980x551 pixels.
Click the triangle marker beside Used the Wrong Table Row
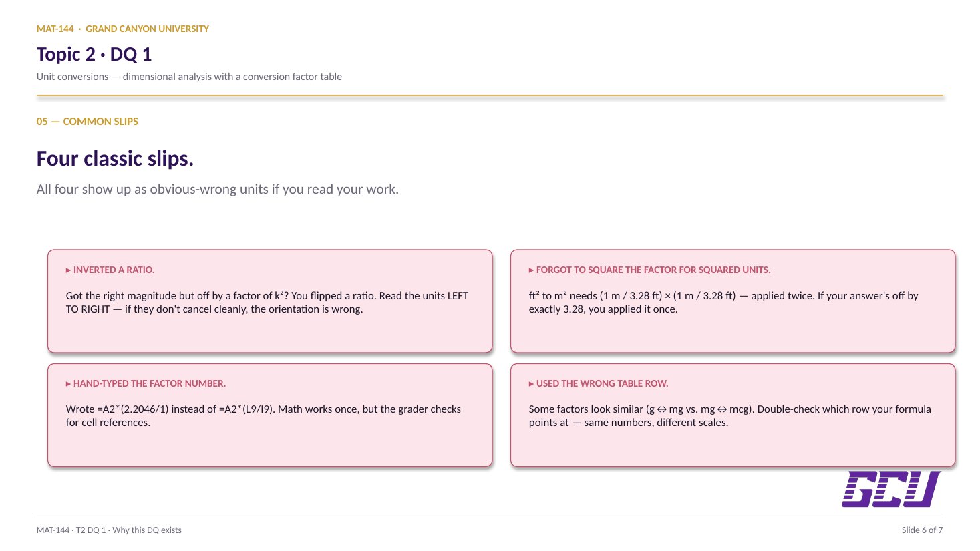pos(531,384)
